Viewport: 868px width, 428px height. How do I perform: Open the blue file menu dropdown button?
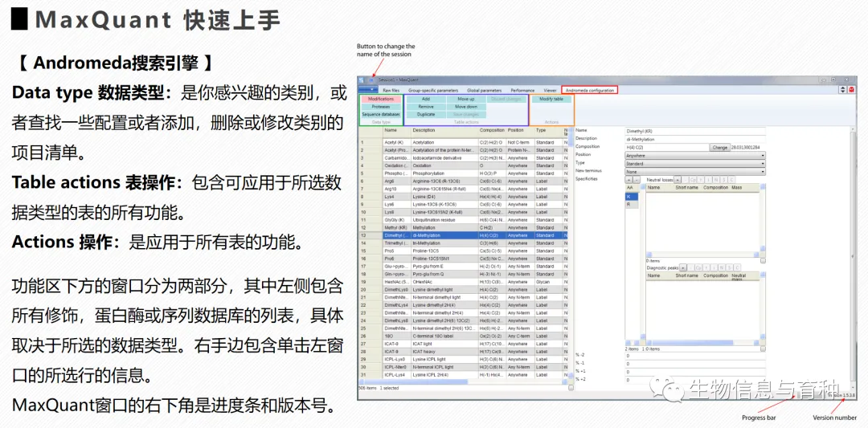click(x=367, y=90)
